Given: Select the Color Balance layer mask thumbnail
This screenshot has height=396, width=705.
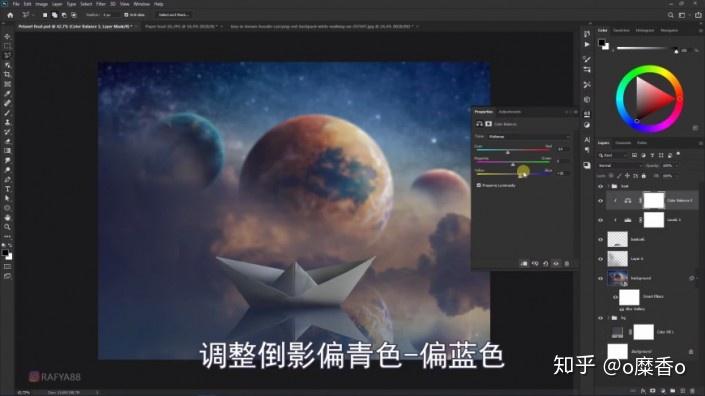Looking at the screenshot, I should [654, 200].
